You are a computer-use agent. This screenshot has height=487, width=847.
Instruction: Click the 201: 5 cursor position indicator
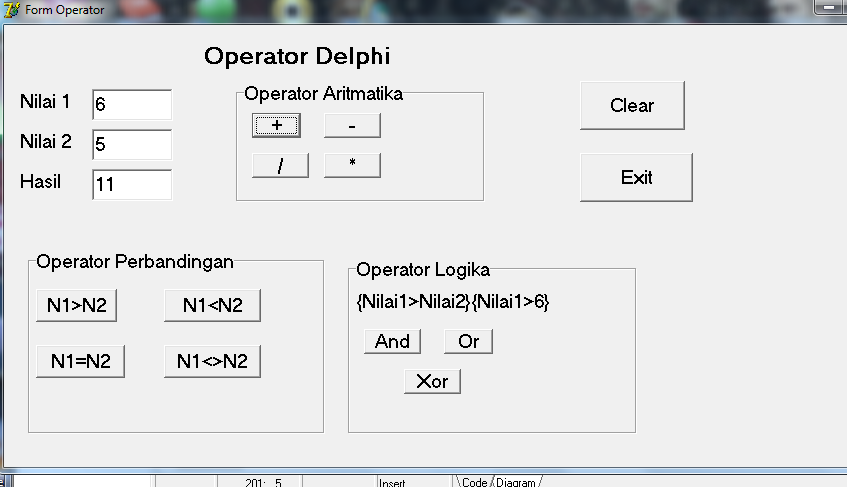(263, 482)
